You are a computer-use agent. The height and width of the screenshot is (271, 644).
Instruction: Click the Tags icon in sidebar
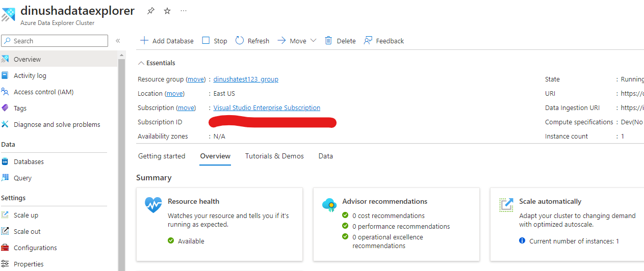[5, 108]
